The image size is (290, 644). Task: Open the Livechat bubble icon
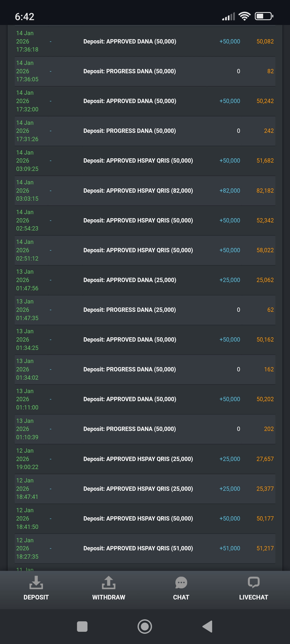pyautogui.click(x=253, y=583)
